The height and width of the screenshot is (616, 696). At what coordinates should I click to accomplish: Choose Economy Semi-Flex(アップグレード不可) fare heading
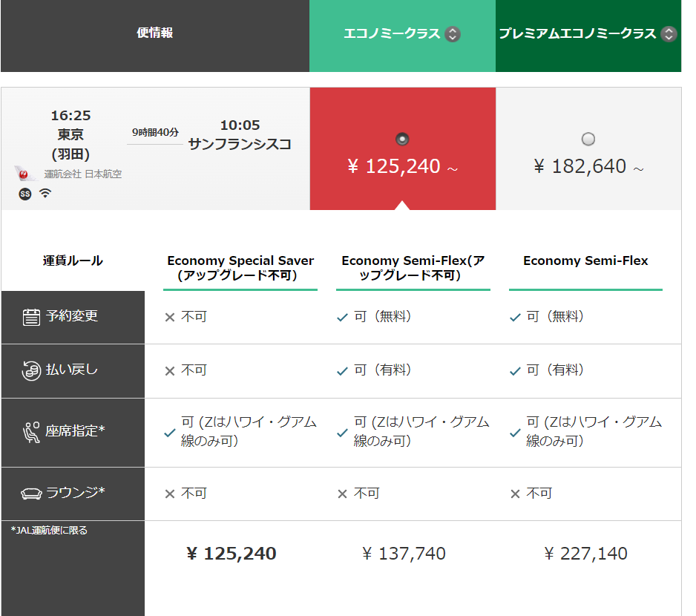[x=413, y=268]
